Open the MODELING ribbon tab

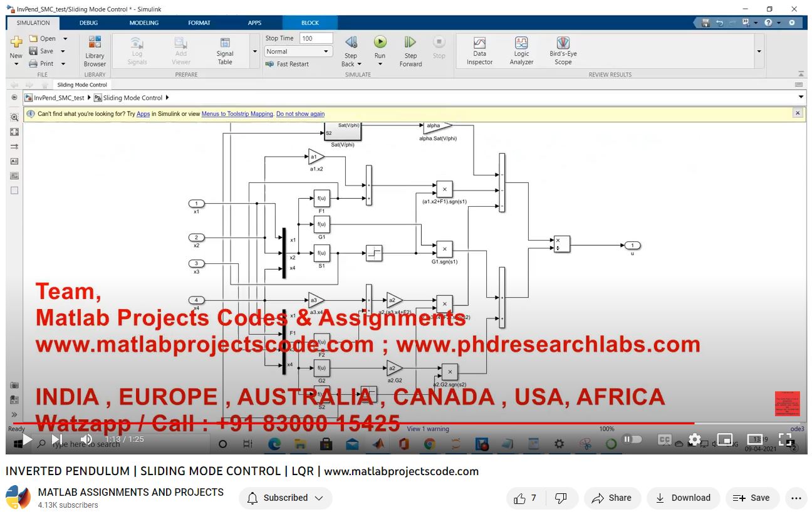[x=144, y=23]
